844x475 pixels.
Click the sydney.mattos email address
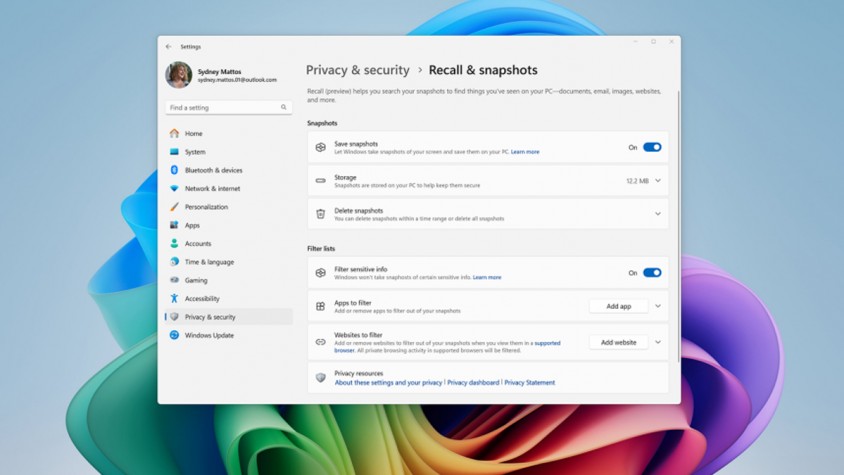(237, 80)
